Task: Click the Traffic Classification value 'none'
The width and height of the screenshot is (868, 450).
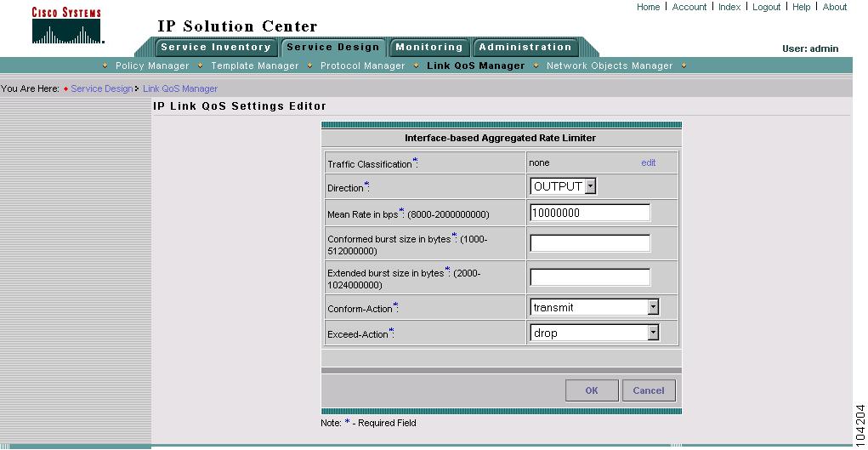Action: coord(539,163)
